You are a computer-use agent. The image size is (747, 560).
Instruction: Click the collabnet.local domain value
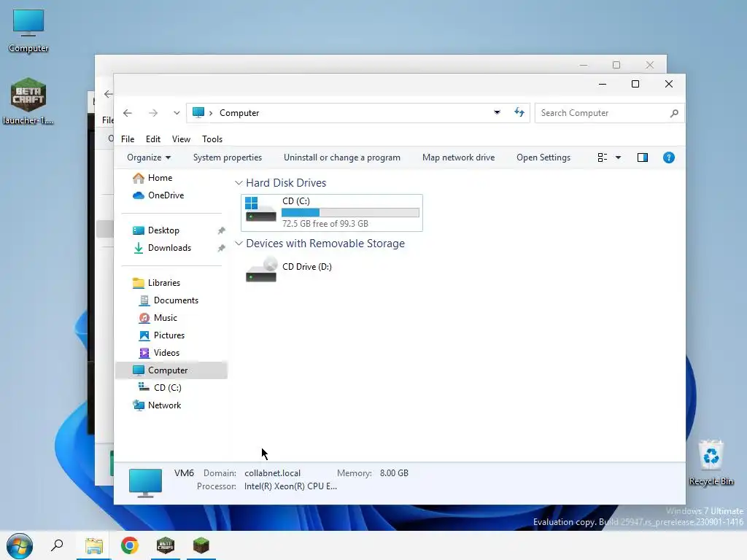[x=273, y=473]
